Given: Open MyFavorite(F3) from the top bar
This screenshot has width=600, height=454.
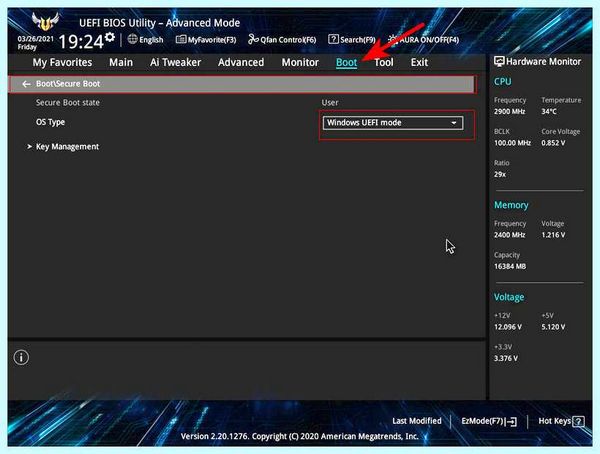Looking at the screenshot, I should pyautogui.click(x=206, y=39).
